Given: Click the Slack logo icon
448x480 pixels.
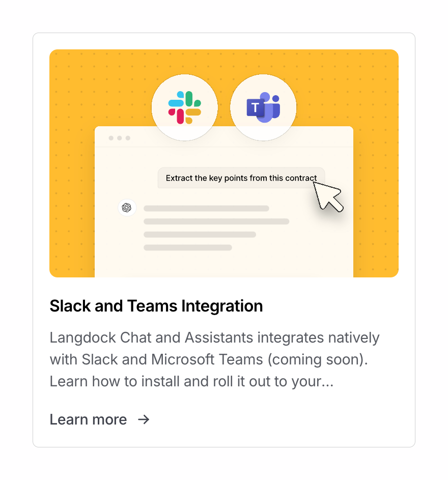Looking at the screenshot, I should (185, 107).
